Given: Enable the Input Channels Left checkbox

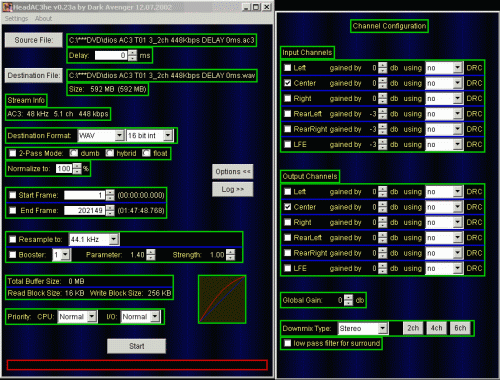Looking at the screenshot, I should click(x=288, y=68).
